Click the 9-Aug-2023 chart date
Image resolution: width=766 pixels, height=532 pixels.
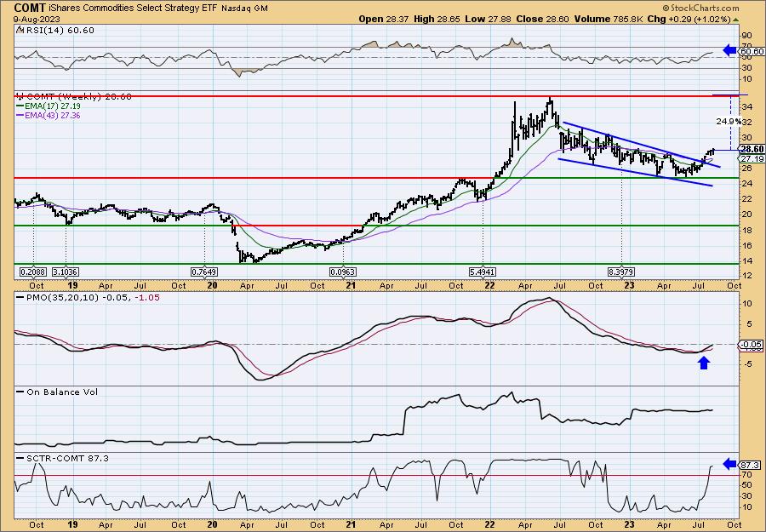coord(35,19)
